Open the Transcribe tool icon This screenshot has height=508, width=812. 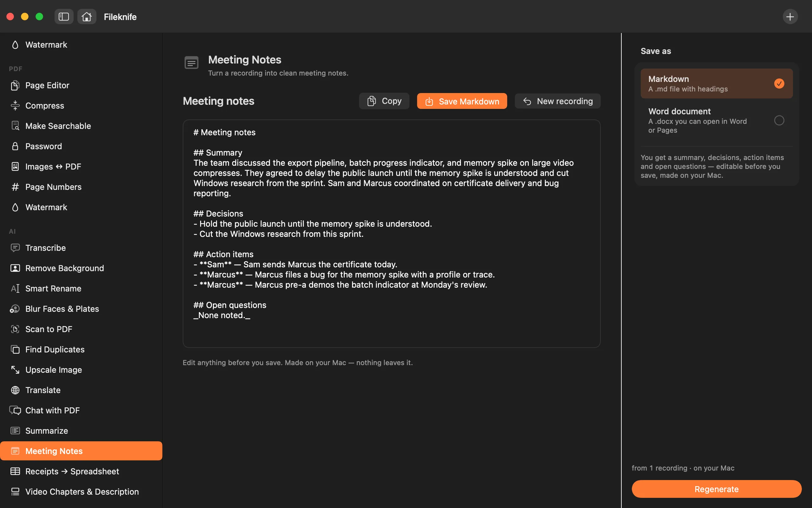[x=15, y=248]
